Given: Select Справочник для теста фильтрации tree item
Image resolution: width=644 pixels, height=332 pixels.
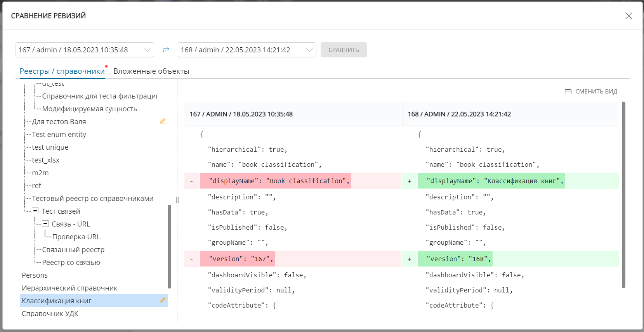Looking at the screenshot, I should pyautogui.click(x=100, y=96).
